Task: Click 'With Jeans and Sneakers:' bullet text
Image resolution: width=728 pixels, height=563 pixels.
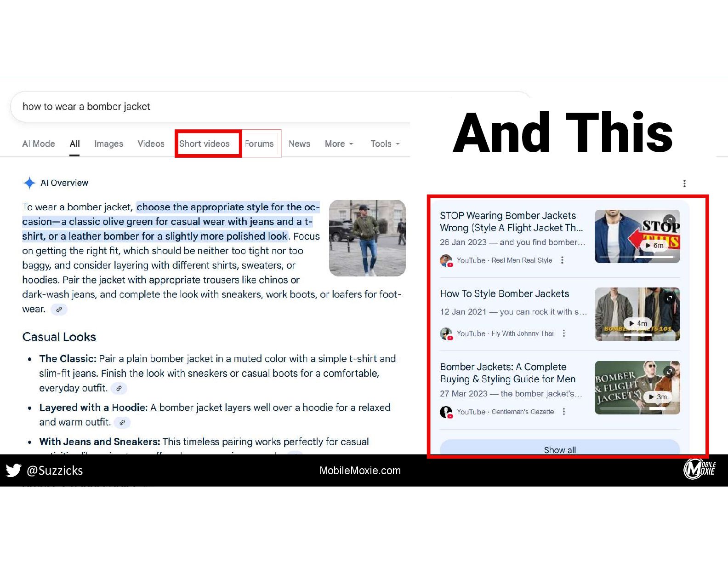Action: (x=100, y=442)
